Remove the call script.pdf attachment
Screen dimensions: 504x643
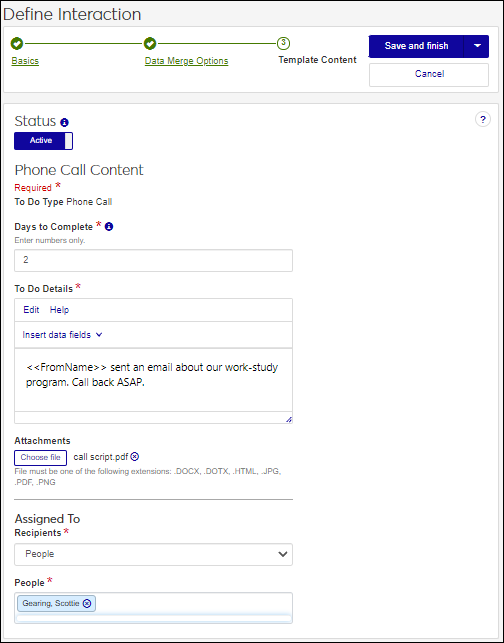135,456
